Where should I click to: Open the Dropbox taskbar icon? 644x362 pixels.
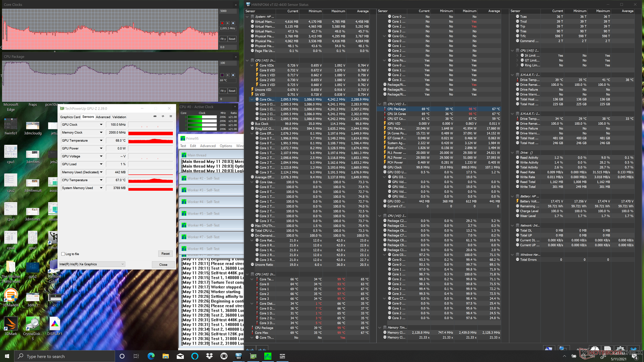coord(209,356)
